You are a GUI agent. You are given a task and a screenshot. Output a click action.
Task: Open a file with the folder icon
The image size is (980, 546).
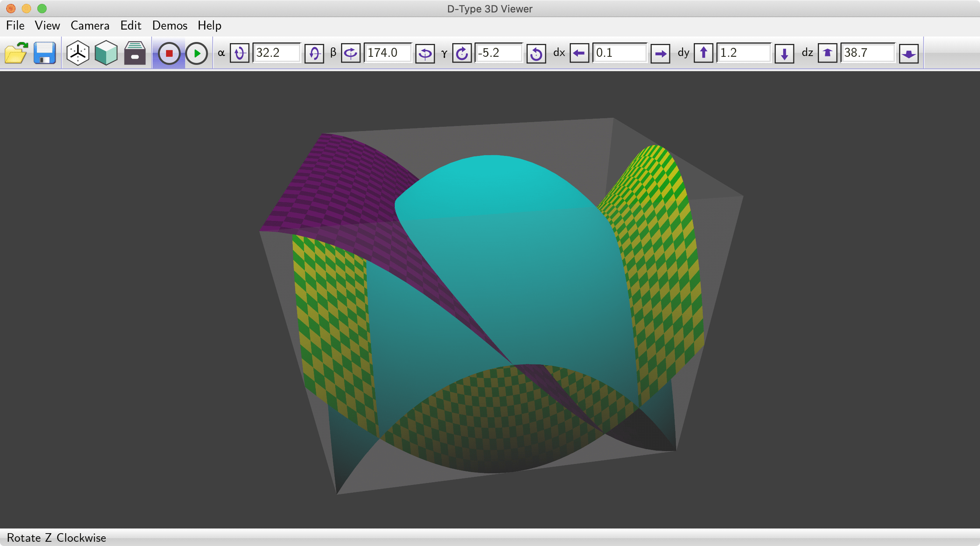[x=16, y=53]
